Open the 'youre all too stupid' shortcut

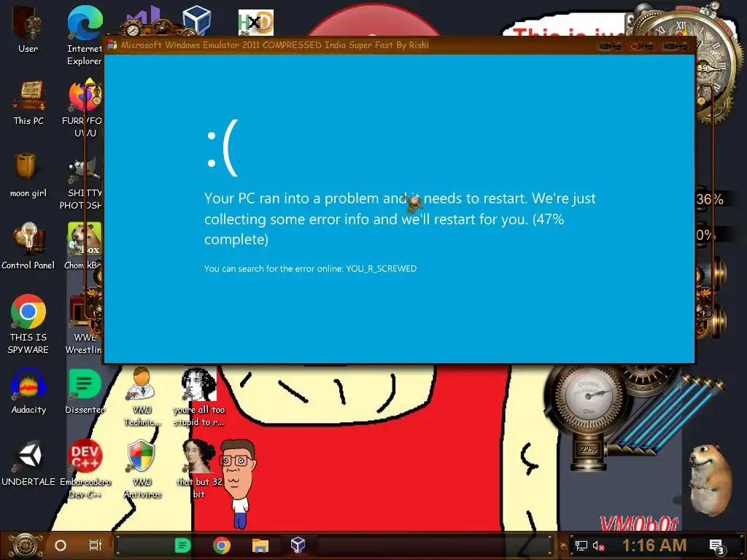coord(198,396)
